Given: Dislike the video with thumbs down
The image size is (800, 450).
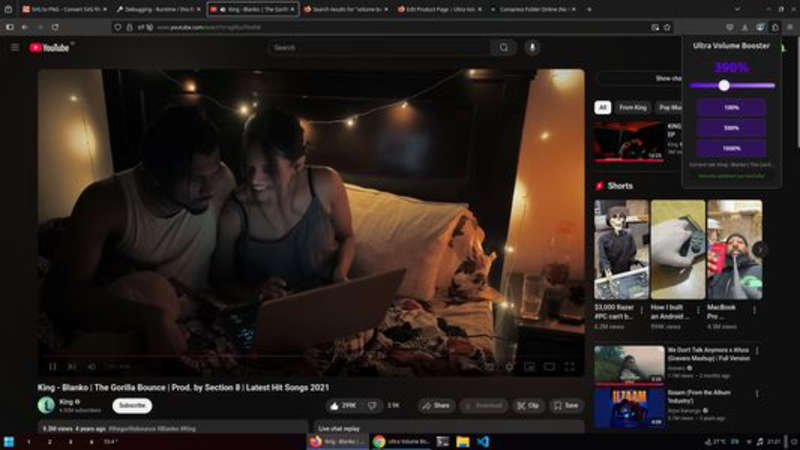Looking at the screenshot, I should pyautogui.click(x=372, y=406).
